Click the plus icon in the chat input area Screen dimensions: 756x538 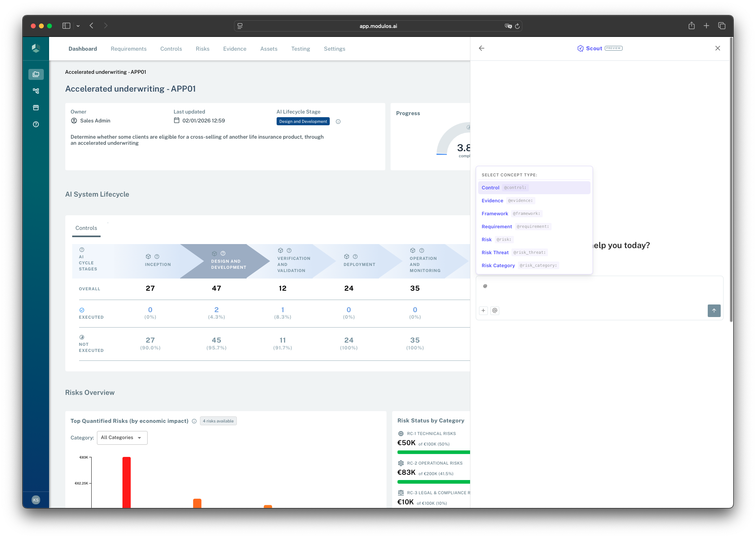483,311
